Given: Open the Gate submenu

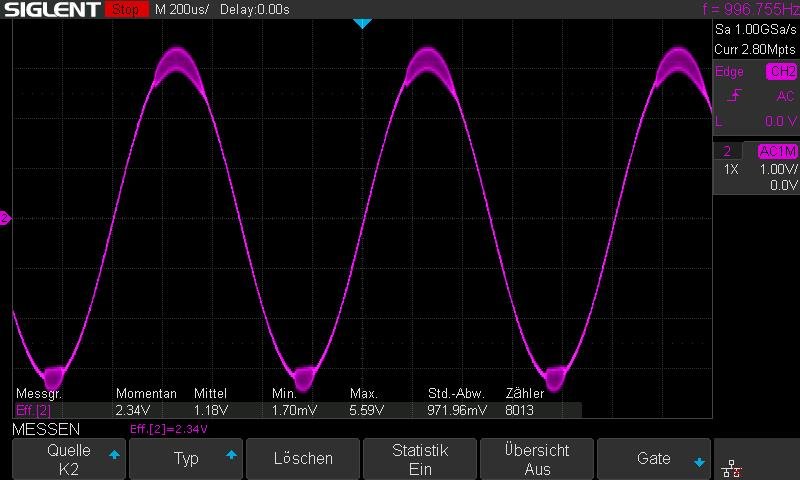Looking at the screenshot, I should pos(654,459).
